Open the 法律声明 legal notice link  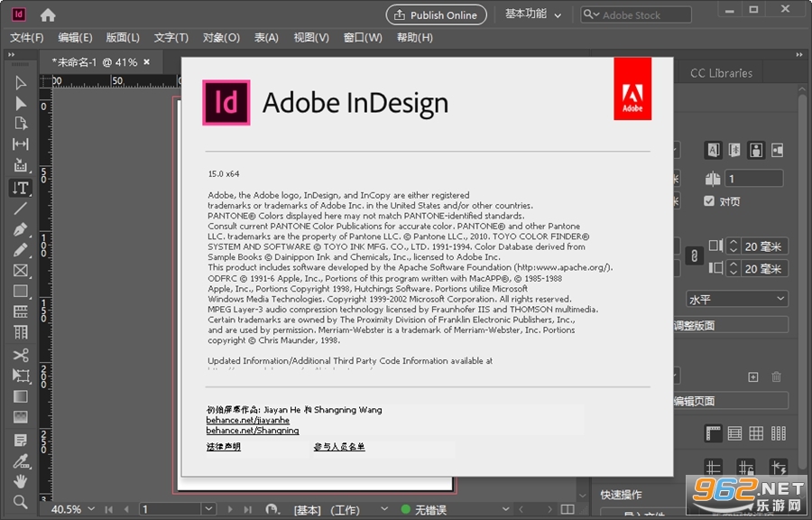coord(223,447)
